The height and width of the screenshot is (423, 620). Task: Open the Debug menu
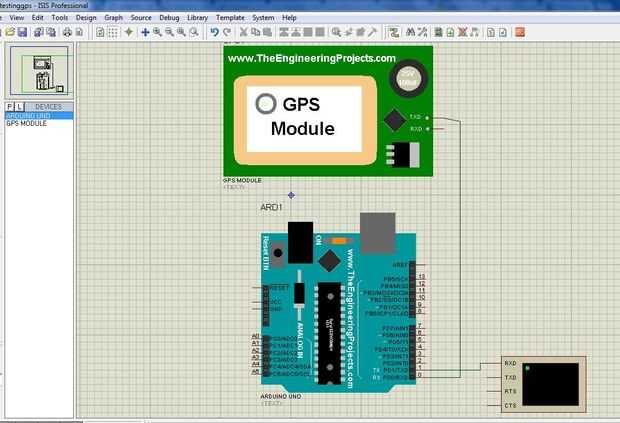(x=169, y=18)
